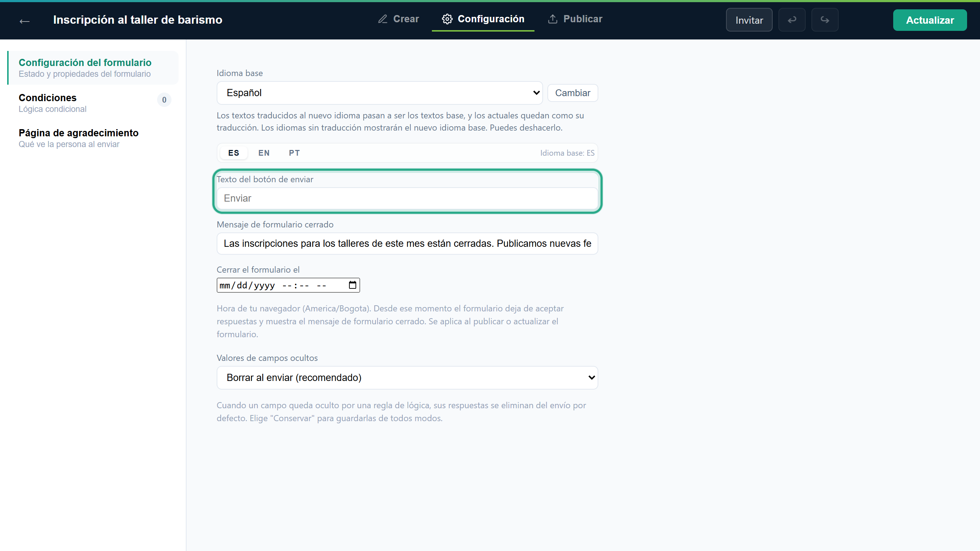This screenshot has width=980, height=551.
Task: Open the Condiciones sidebar section
Action: 93,103
